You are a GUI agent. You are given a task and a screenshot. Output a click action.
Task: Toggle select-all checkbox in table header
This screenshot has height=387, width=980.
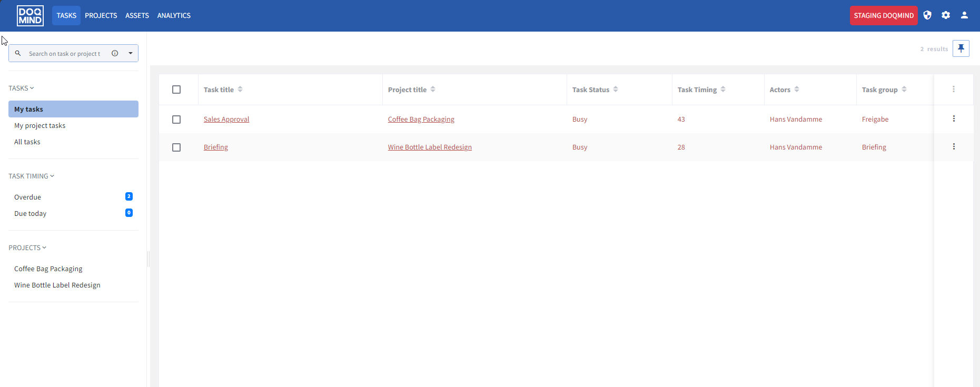pyautogui.click(x=176, y=90)
